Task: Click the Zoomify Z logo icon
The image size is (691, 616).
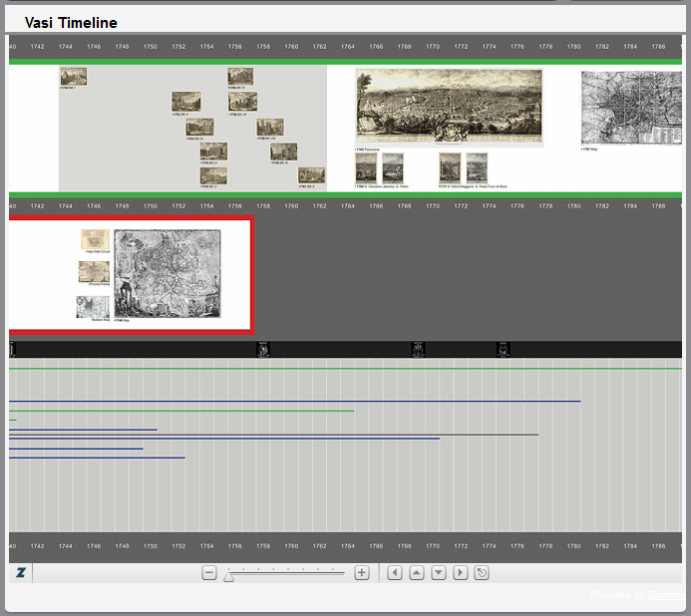Action: 21,572
